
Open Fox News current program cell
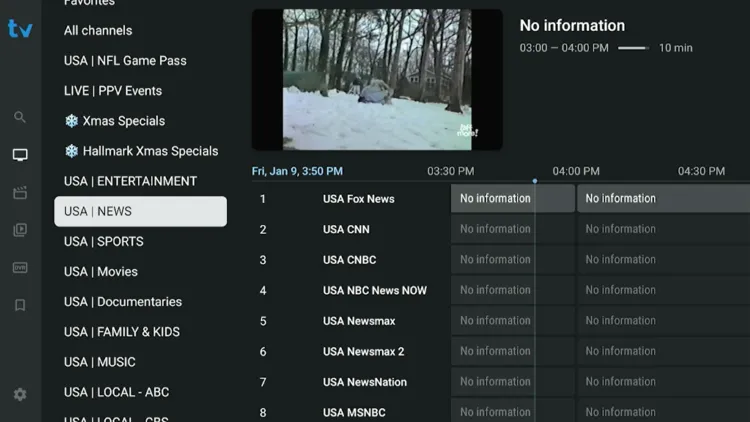pyautogui.click(x=513, y=199)
